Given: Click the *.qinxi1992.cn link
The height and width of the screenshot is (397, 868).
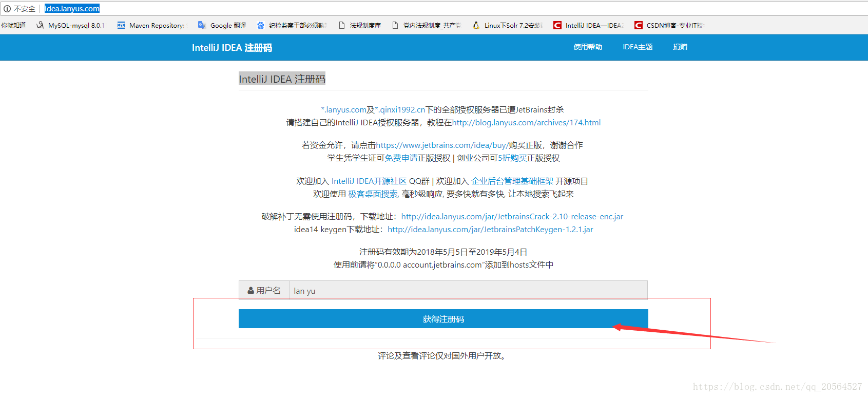Looking at the screenshot, I should pos(400,109).
